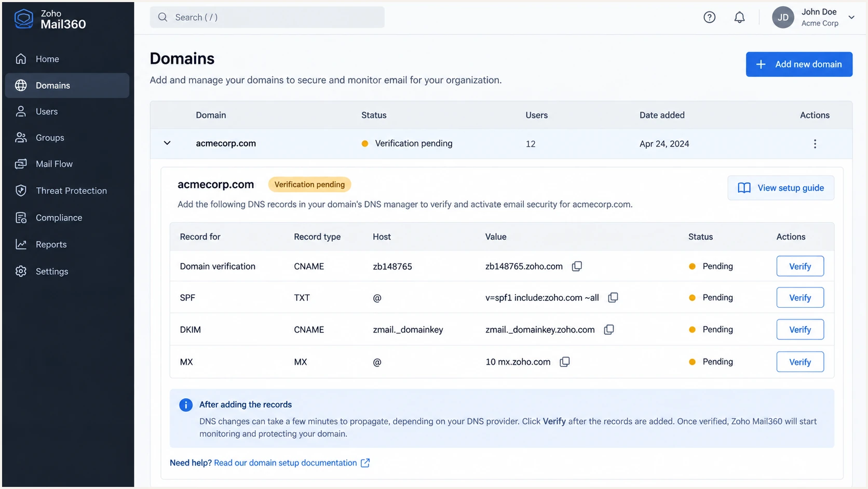Copy the 10 mx.zoho.com value
Image resolution: width=868 pixels, height=489 pixels.
pos(565,362)
